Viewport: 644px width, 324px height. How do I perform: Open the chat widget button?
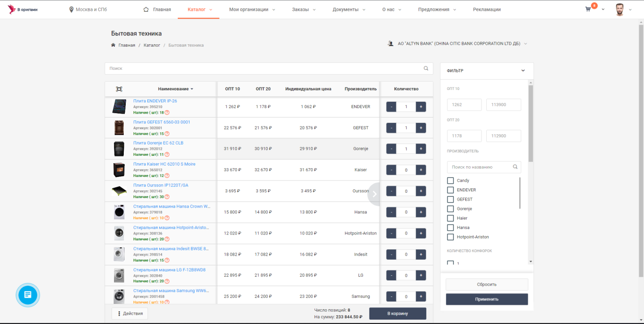(x=28, y=295)
